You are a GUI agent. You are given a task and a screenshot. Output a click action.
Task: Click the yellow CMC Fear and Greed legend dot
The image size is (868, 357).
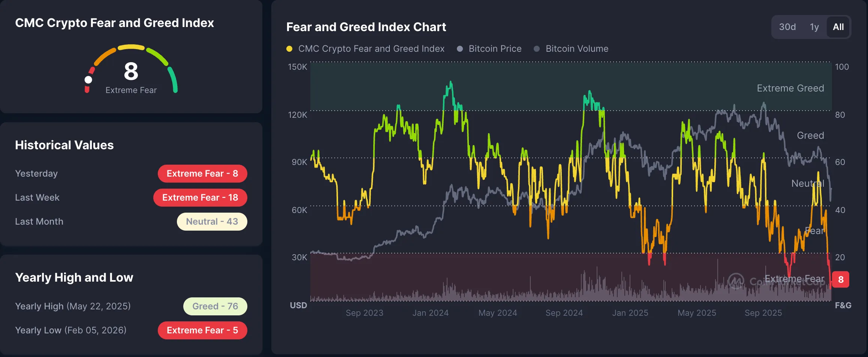pyautogui.click(x=289, y=49)
